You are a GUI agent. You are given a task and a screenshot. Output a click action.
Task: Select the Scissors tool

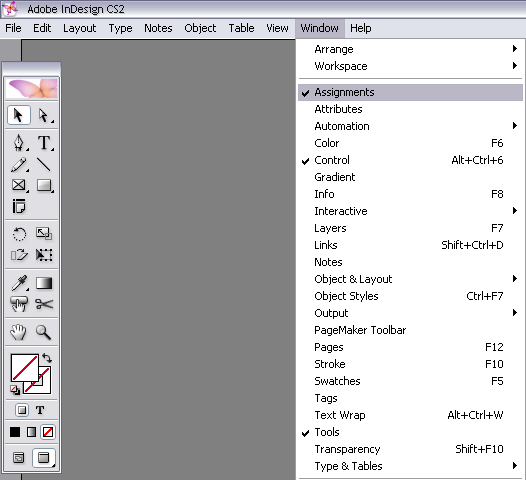[x=44, y=304]
